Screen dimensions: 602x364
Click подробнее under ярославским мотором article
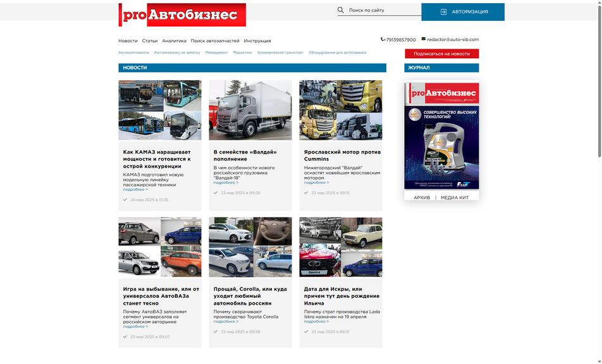pyautogui.click(x=316, y=183)
